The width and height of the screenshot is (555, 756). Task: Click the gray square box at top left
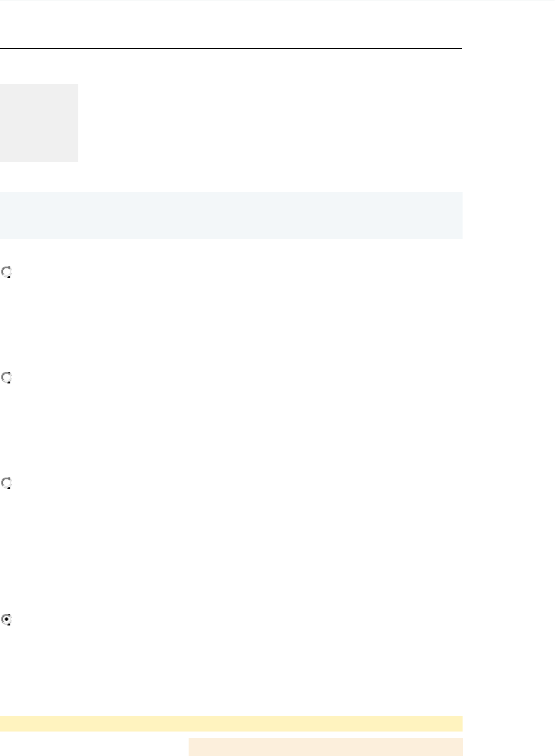39,122
